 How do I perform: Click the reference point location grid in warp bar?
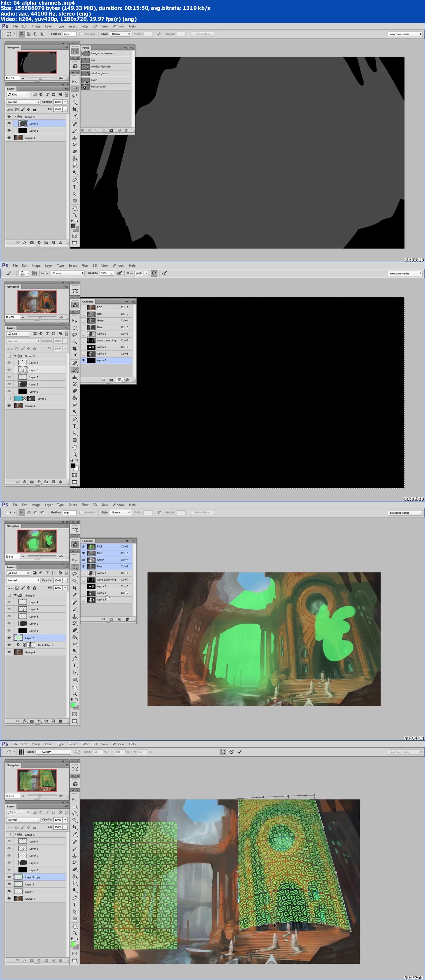tap(22, 752)
